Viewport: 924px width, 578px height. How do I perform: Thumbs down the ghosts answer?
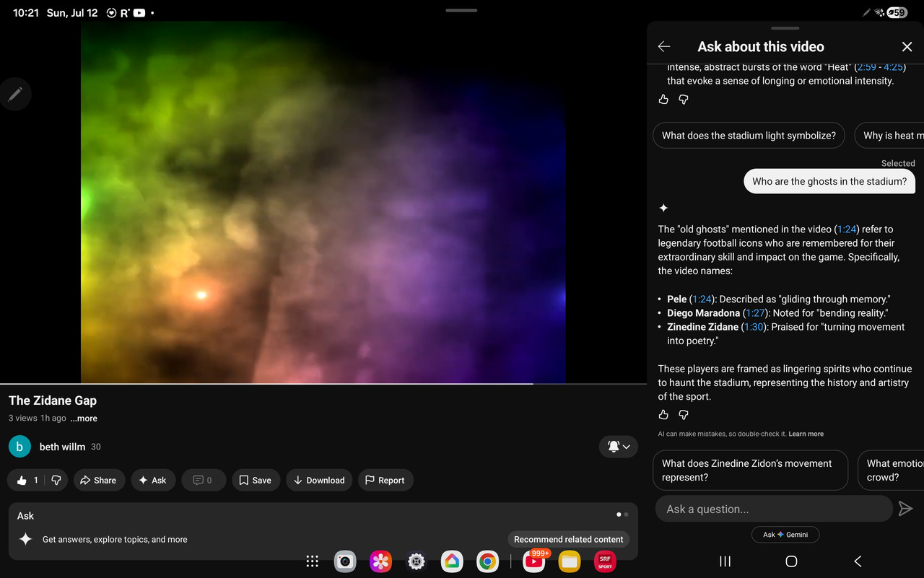[x=684, y=415]
